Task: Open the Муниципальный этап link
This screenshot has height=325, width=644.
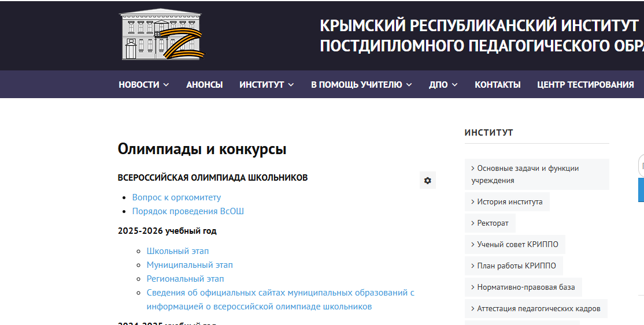Action: [190, 265]
